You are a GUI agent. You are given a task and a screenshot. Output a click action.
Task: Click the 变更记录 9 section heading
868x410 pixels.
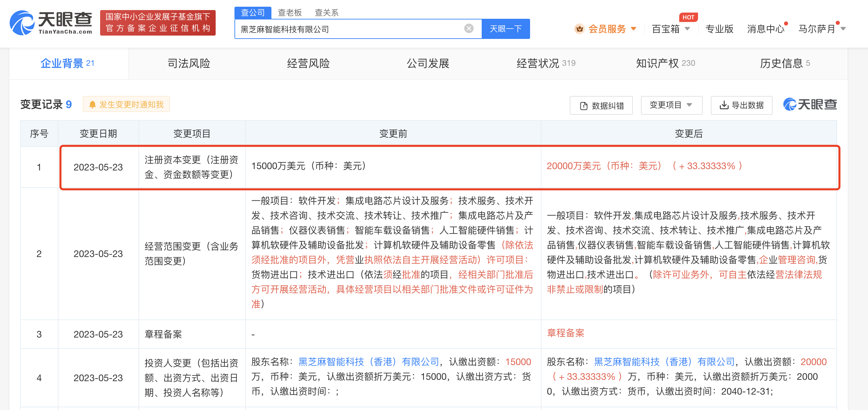[x=46, y=105]
